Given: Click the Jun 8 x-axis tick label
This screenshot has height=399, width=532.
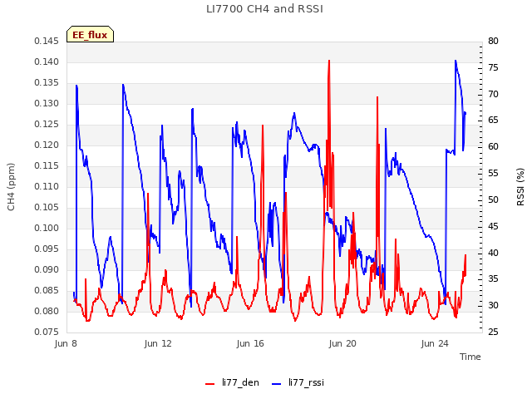Looking at the screenshot, I should (66, 343).
